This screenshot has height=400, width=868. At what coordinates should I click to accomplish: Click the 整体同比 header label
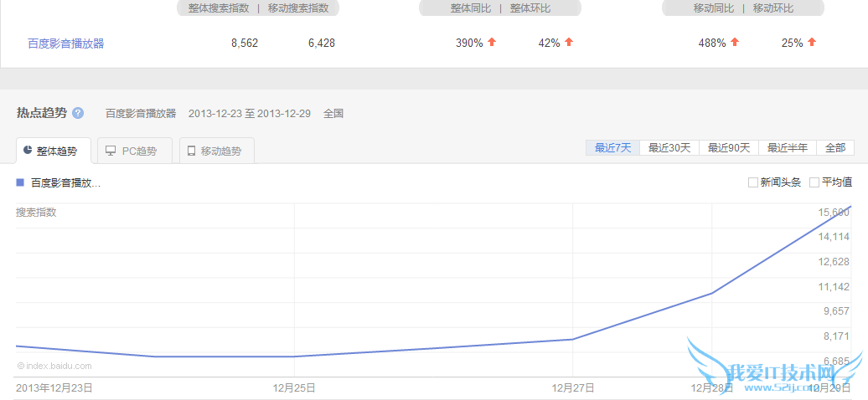[x=471, y=8]
